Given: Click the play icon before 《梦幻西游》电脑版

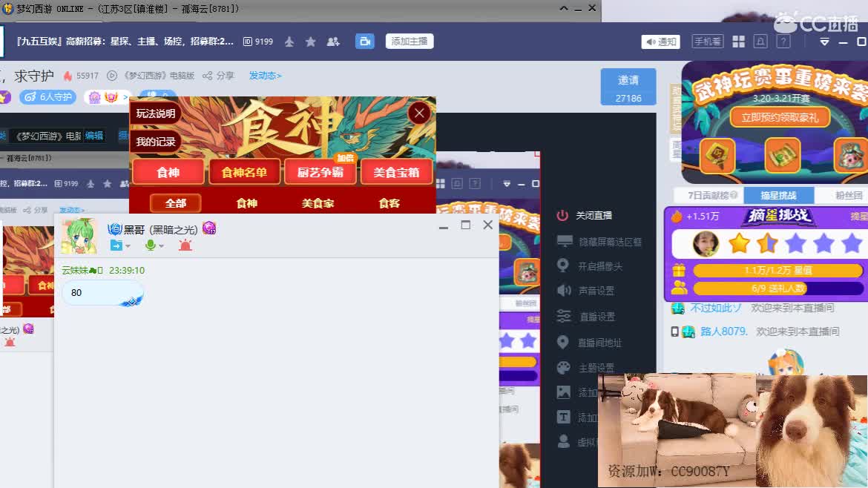Looking at the screenshot, I should [x=112, y=76].
